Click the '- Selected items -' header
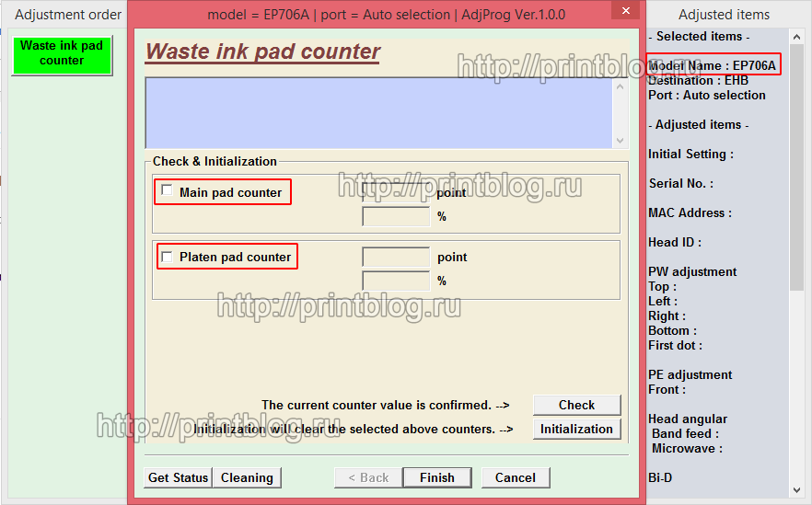 point(699,36)
